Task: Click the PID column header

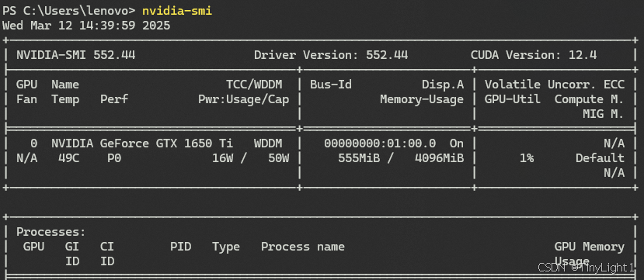Action: pyautogui.click(x=181, y=247)
